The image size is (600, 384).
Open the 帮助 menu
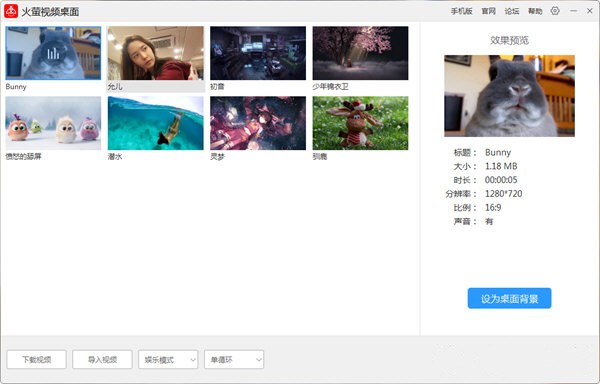pos(535,11)
